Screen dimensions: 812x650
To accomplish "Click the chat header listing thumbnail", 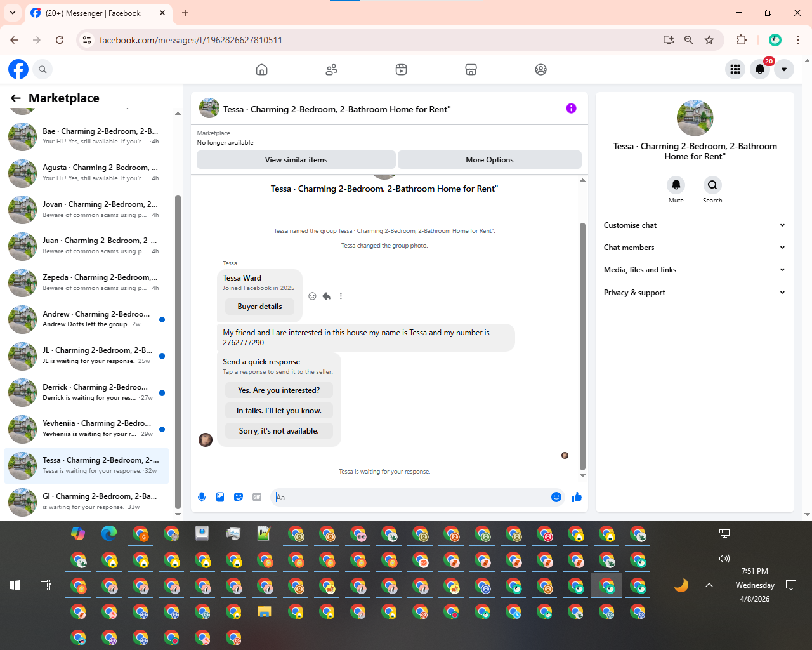I will [209, 109].
